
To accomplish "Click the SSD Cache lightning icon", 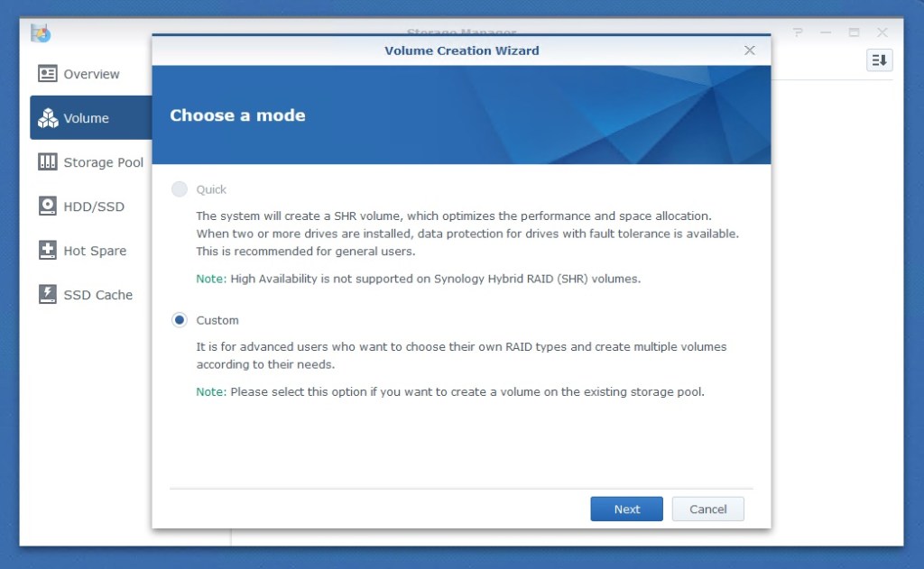I will click(x=48, y=295).
